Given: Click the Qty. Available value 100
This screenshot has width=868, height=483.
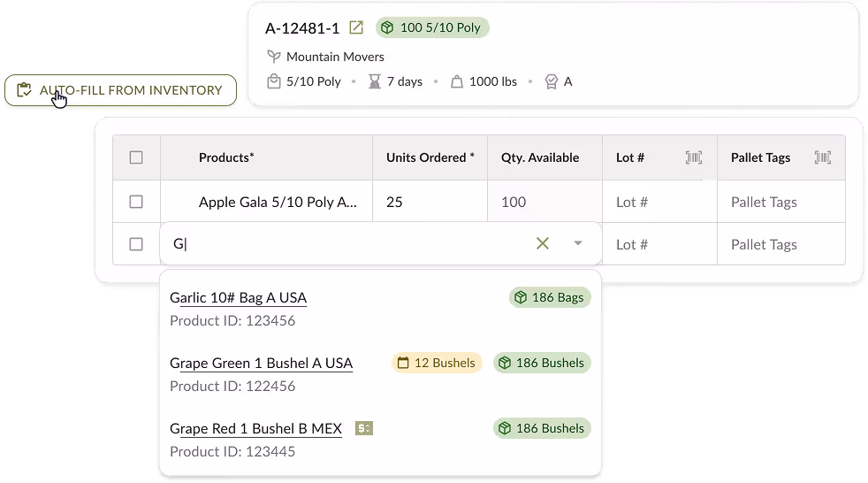Looking at the screenshot, I should [514, 203].
